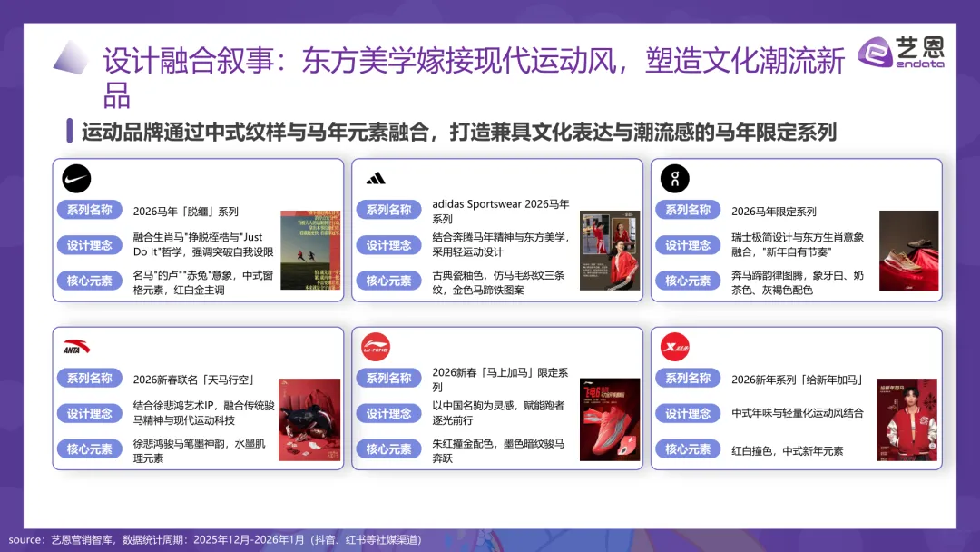Click the ANTA ink-art artwork thumbnail
Image resolution: width=980 pixels, height=552 pixels.
point(310,419)
